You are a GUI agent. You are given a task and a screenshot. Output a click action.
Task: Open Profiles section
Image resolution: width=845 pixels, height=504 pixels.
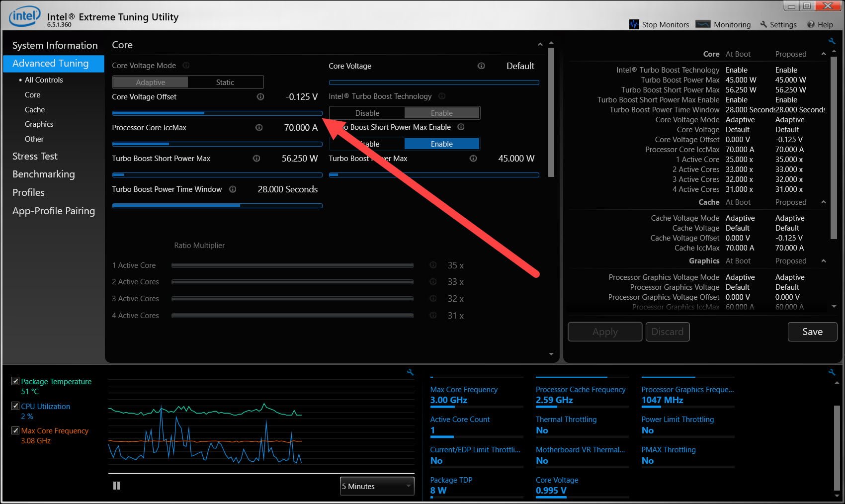pos(28,192)
